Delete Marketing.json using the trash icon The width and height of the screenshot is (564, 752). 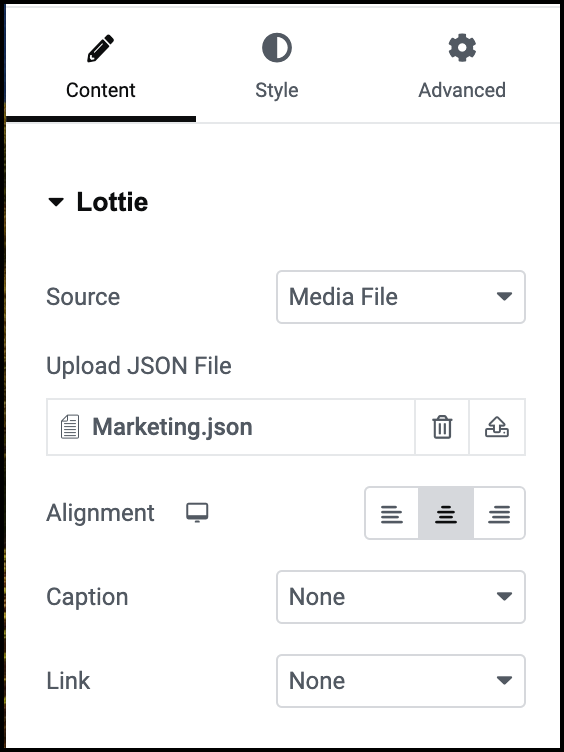(x=442, y=427)
